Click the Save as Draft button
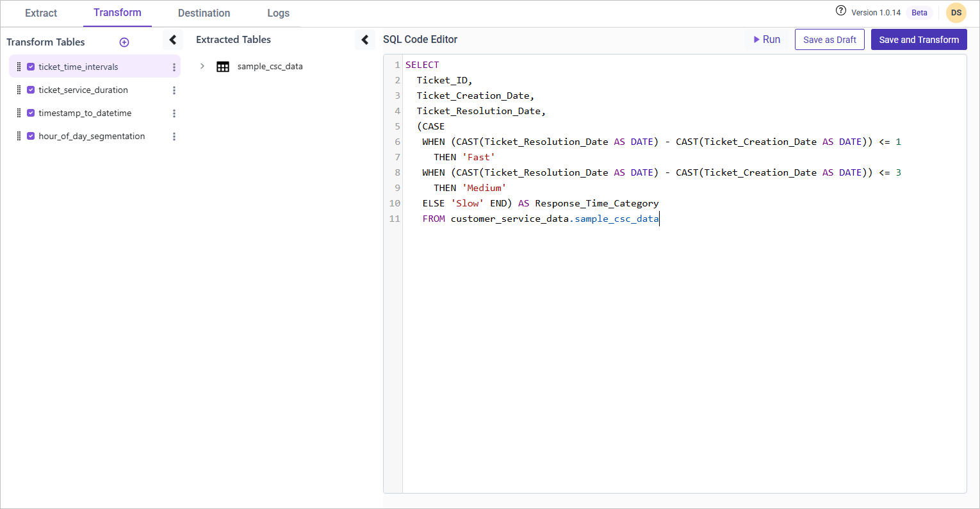 tap(829, 40)
